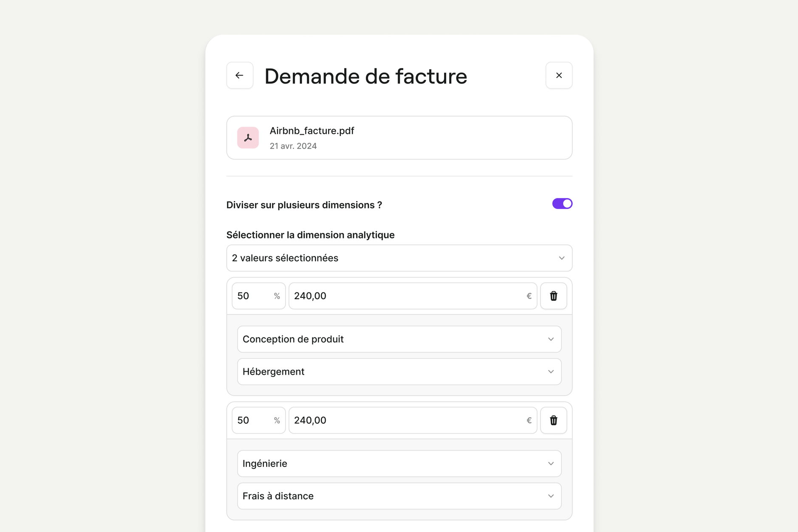This screenshot has height=532, width=798.
Task: Click the chevron beside Frais à distance
Action: tap(551, 496)
